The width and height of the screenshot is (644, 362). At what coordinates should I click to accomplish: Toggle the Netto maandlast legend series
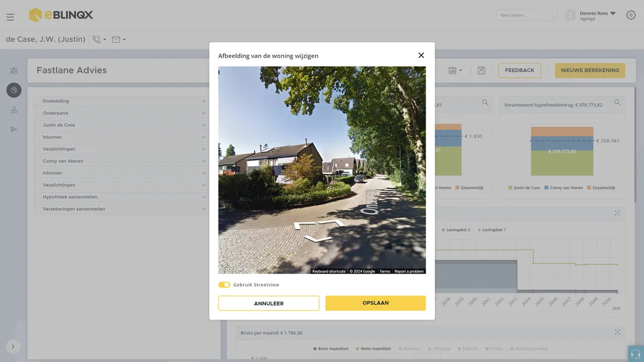pyautogui.click(x=373, y=349)
